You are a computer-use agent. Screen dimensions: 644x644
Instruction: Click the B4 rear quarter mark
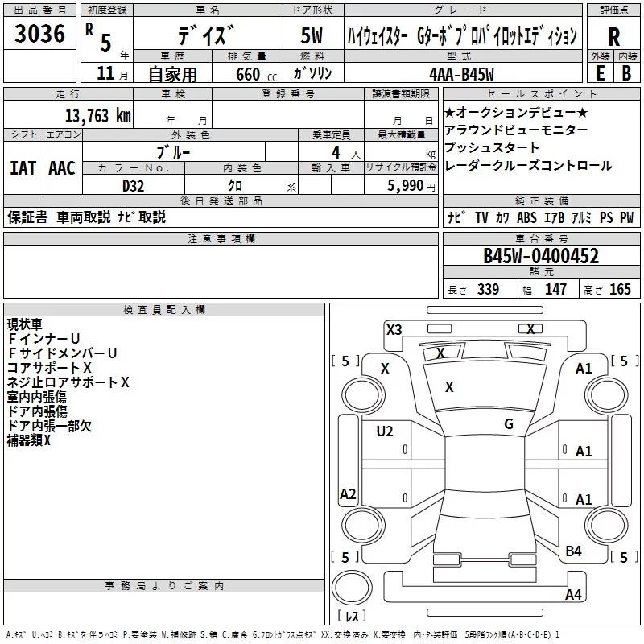pos(573,551)
